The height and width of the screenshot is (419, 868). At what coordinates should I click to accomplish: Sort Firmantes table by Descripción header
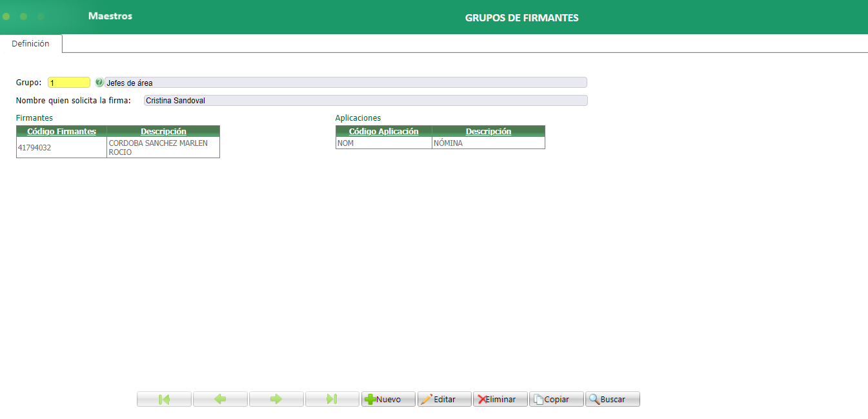pyautogui.click(x=163, y=131)
